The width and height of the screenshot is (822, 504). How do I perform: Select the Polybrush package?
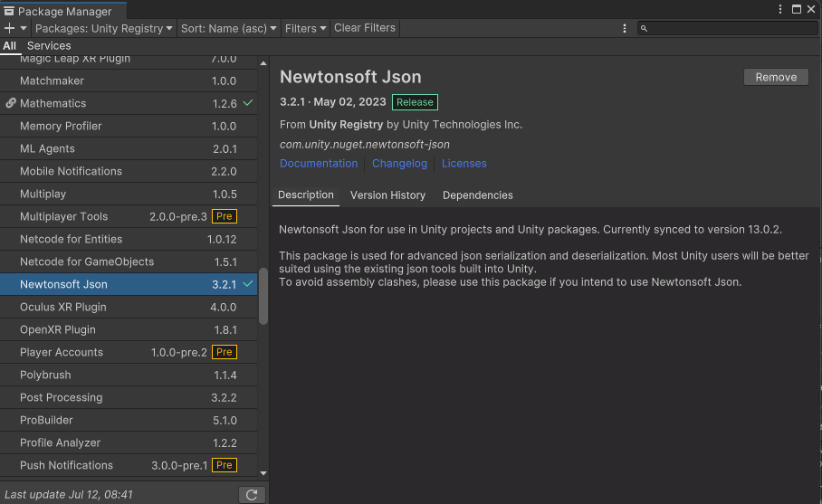[x=129, y=375]
